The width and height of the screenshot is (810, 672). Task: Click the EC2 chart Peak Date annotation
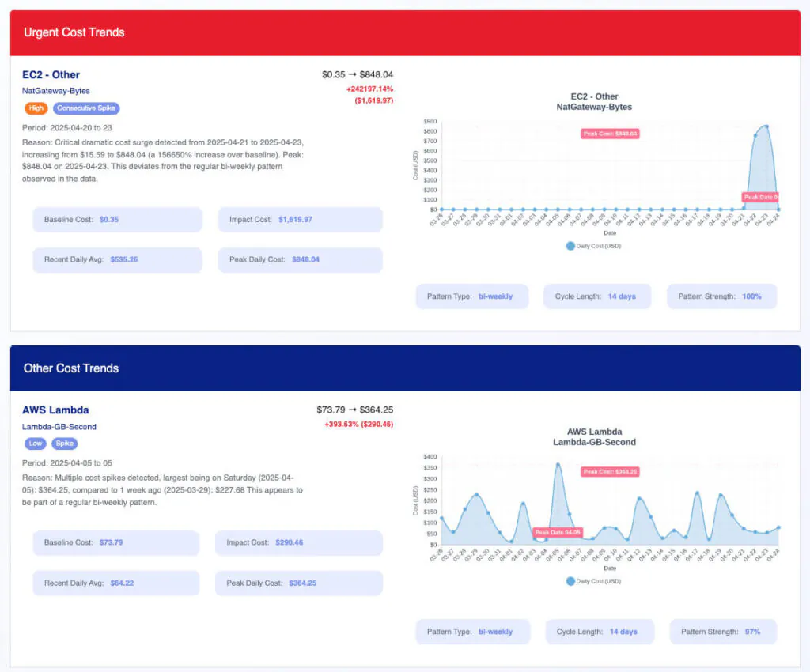tap(760, 197)
